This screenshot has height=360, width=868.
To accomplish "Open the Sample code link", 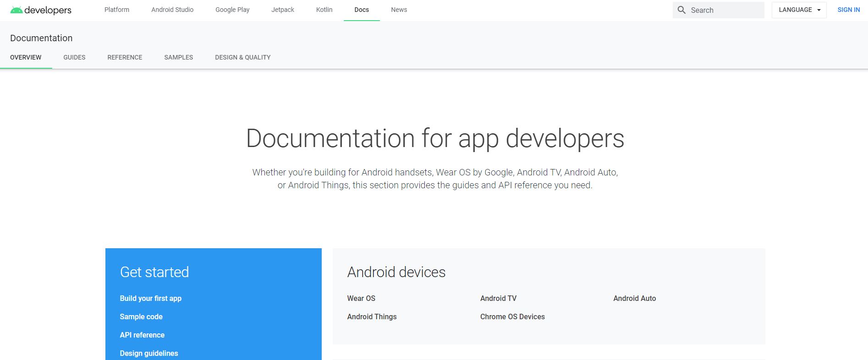I will pos(141,316).
